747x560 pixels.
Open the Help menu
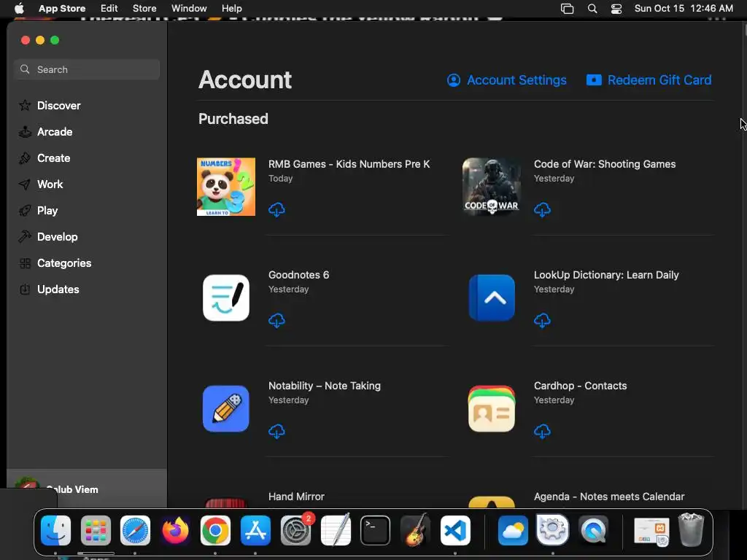pyautogui.click(x=231, y=9)
